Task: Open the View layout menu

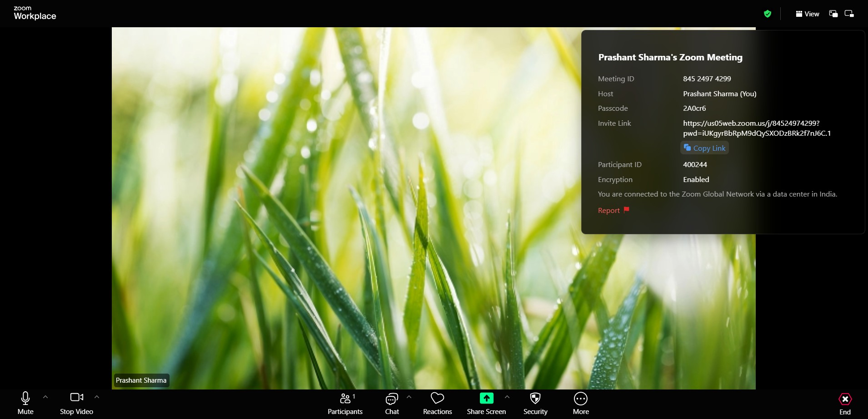Action: (808, 14)
